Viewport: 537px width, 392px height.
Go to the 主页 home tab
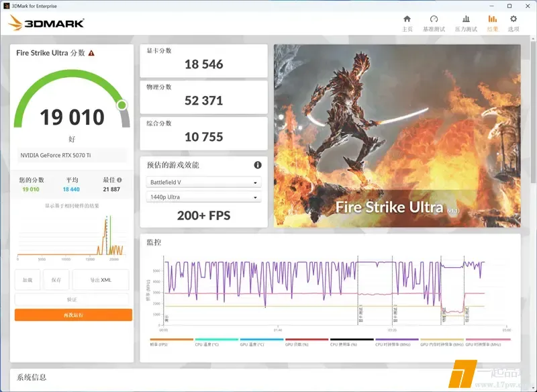407,23
